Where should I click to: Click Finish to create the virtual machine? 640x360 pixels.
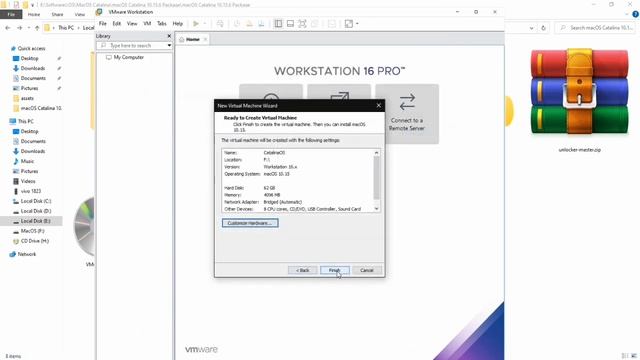click(x=335, y=270)
